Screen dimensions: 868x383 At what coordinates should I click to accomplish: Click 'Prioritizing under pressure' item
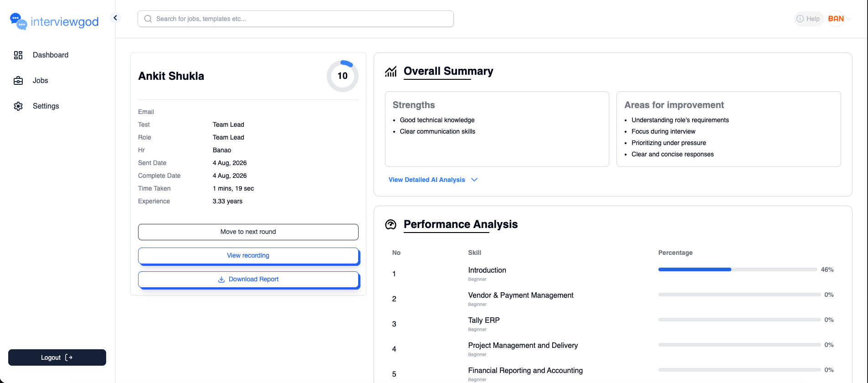click(x=669, y=143)
